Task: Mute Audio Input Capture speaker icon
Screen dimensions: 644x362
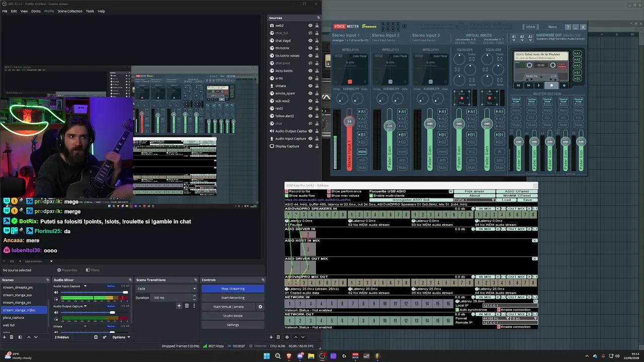Action: (x=56, y=292)
